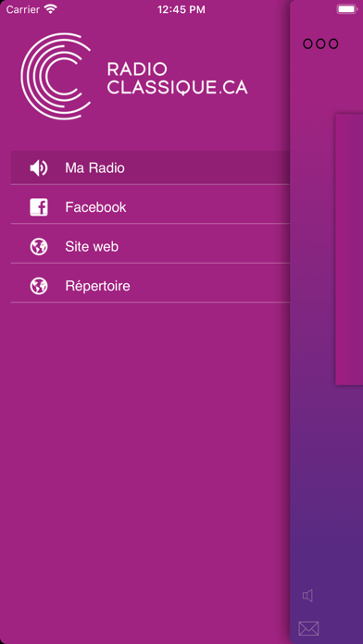This screenshot has height=644, width=363.
Task: Tap the 12:45 PM clock
Action: click(181, 9)
